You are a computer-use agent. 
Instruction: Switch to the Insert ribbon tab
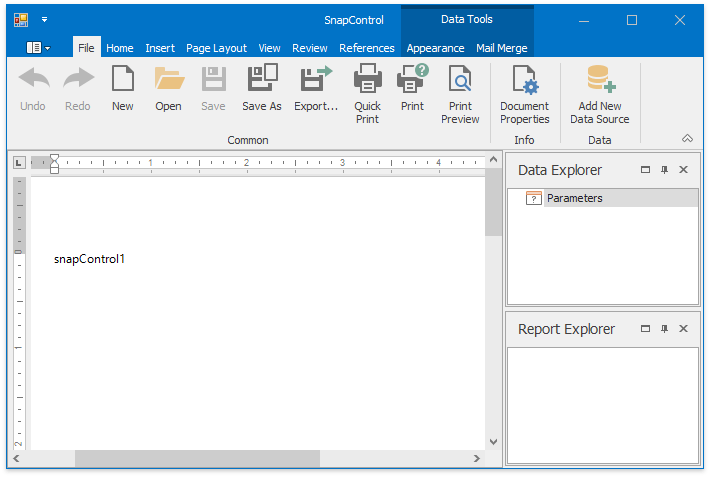160,48
